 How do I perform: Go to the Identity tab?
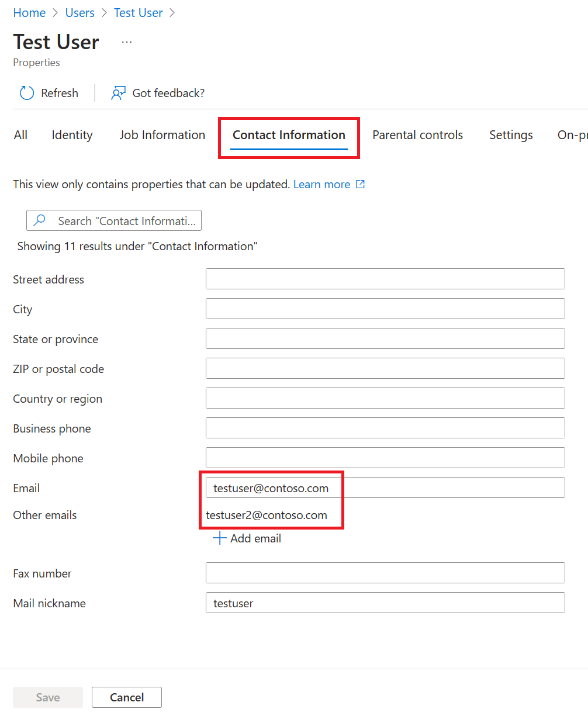pos(72,135)
